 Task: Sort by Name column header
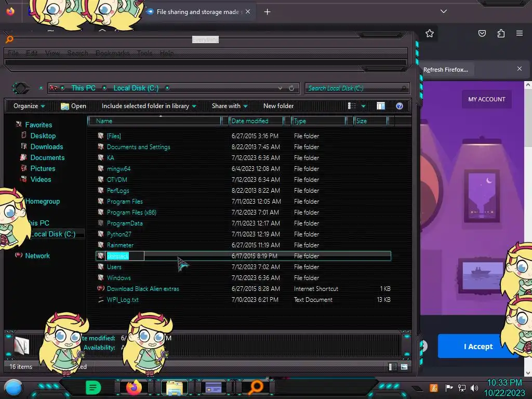pos(154,121)
